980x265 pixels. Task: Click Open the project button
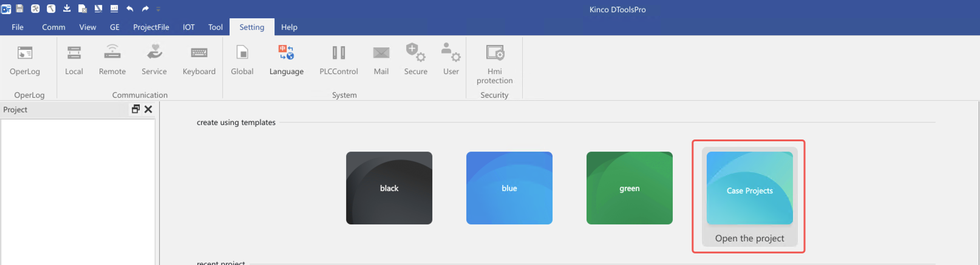click(749, 238)
